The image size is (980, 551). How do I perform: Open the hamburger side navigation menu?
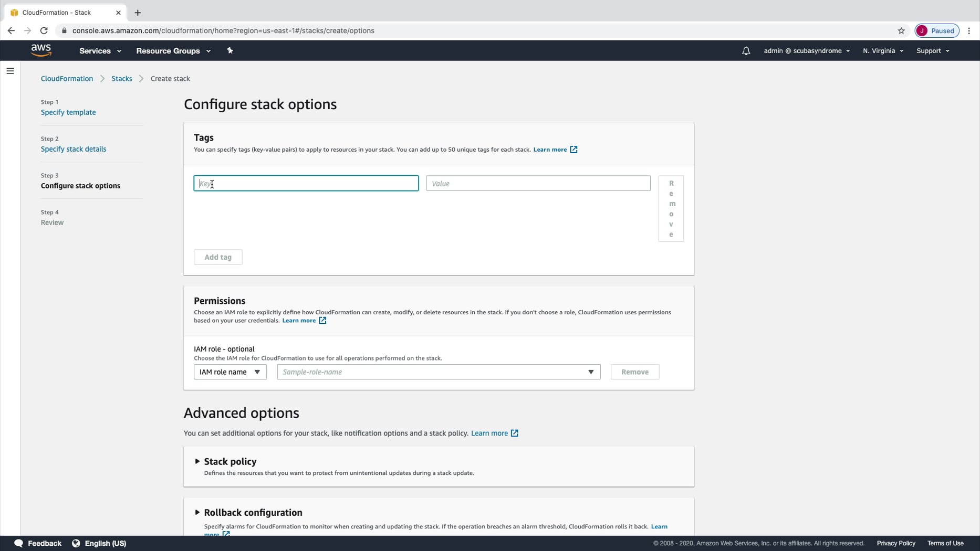[10, 71]
